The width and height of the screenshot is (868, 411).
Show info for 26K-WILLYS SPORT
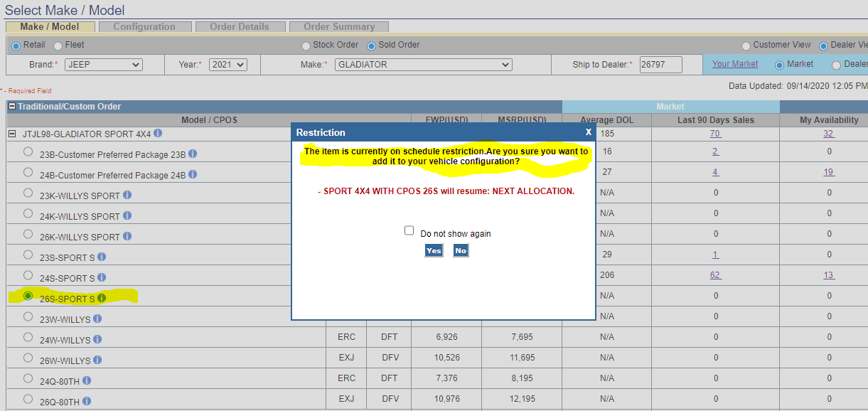(x=127, y=236)
